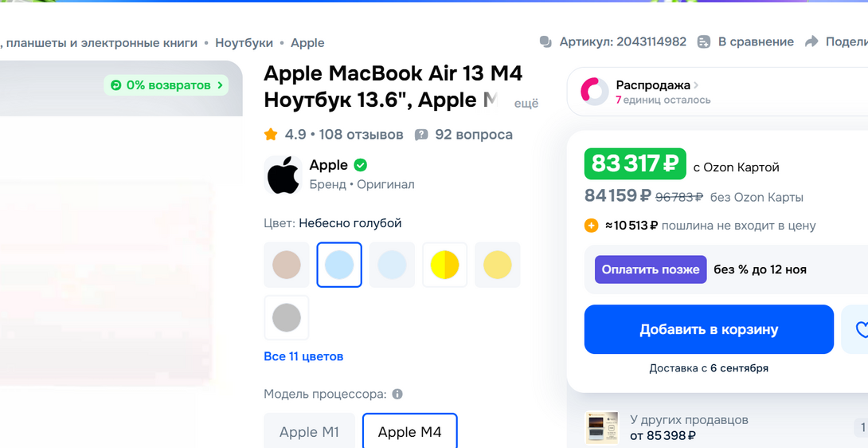The height and width of the screenshot is (448, 868).
Task: Pick the gray color swatch
Action: click(x=287, y=317)
